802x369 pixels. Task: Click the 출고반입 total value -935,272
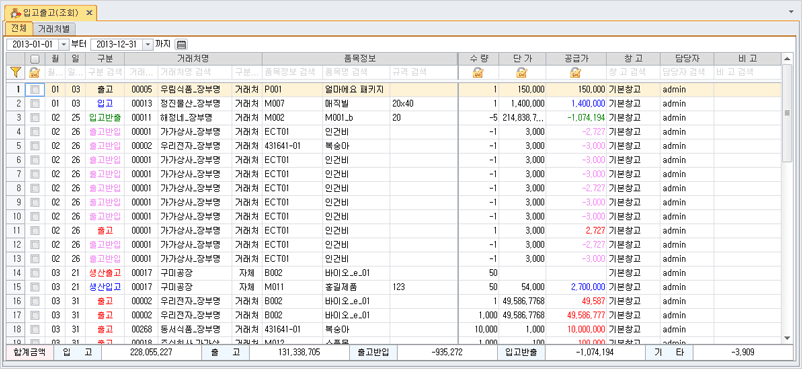[x=447, y=352]
